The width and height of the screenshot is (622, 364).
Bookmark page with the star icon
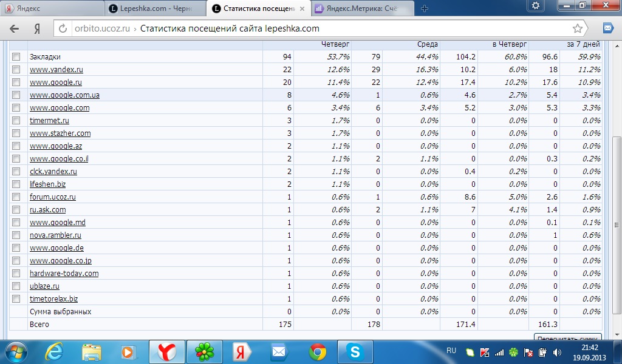pyautogui.click(x=578, y=29)
